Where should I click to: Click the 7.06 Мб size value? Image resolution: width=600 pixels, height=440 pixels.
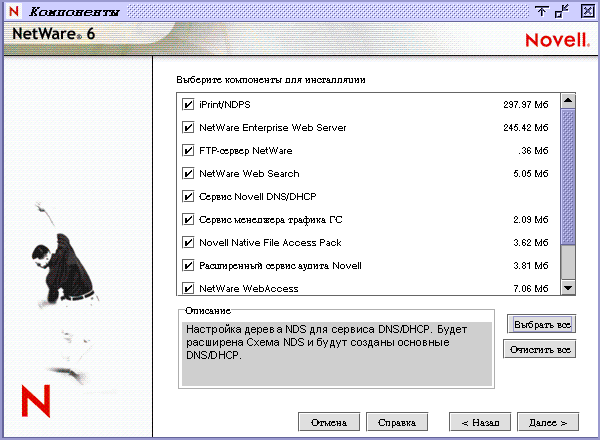tap(530, 288)
